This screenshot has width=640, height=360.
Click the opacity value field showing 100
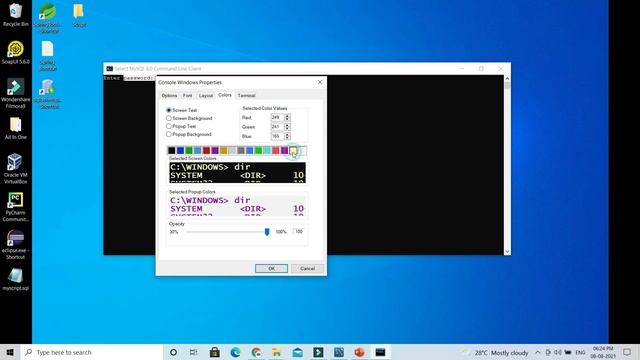coord(299,231)
